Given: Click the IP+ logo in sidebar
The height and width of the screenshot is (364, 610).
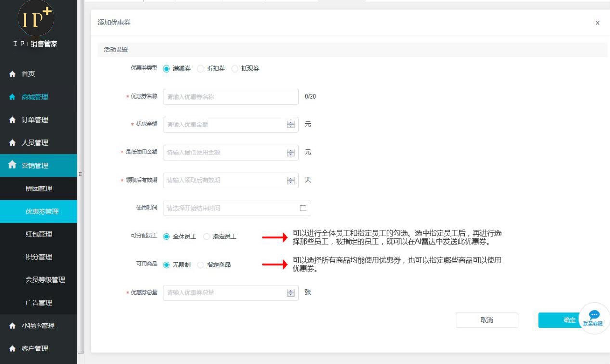Looking at the screenshot, I should 36,18.
